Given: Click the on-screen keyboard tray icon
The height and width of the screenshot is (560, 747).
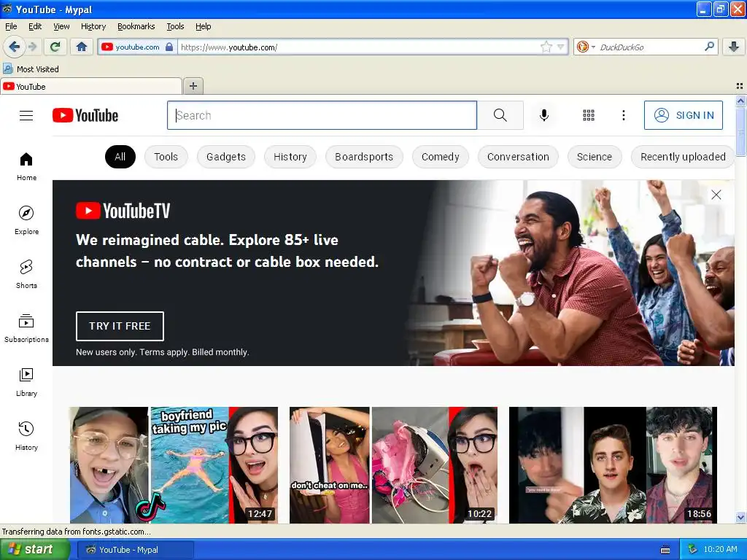Looking at the screenshot, I should pos(665,550).
